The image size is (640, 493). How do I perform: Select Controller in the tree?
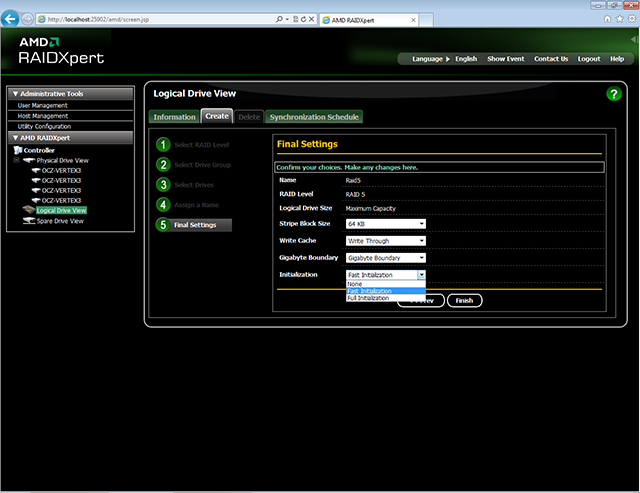tap(39, 150)
